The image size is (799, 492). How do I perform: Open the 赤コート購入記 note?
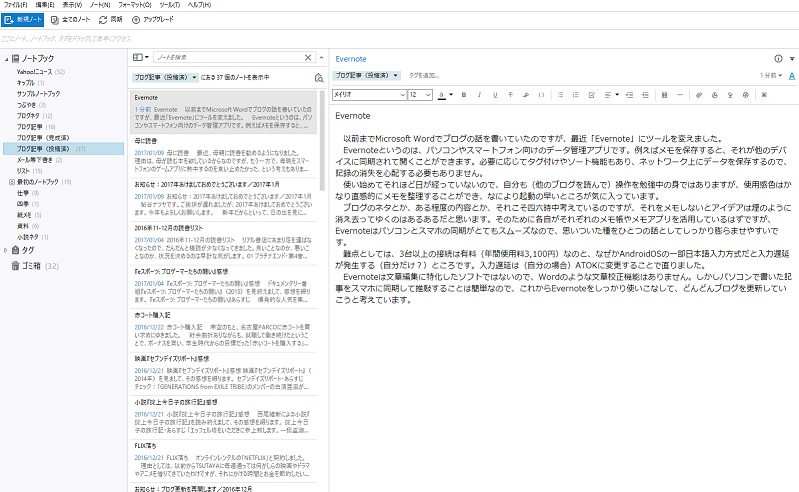(223, 330)
